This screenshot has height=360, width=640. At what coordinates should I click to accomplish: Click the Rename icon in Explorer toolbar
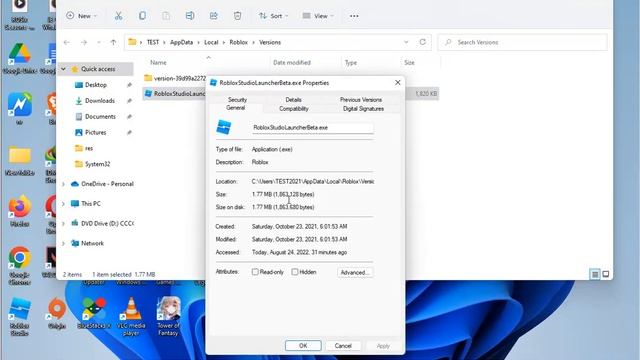tap(190, 16)
